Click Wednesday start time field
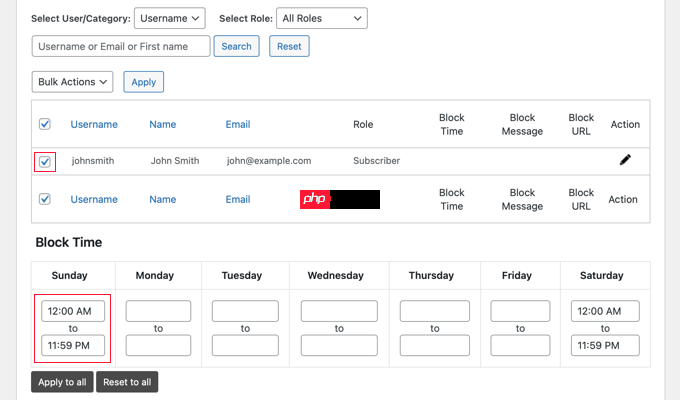The image size is (680, 400). tap(339, 311)
